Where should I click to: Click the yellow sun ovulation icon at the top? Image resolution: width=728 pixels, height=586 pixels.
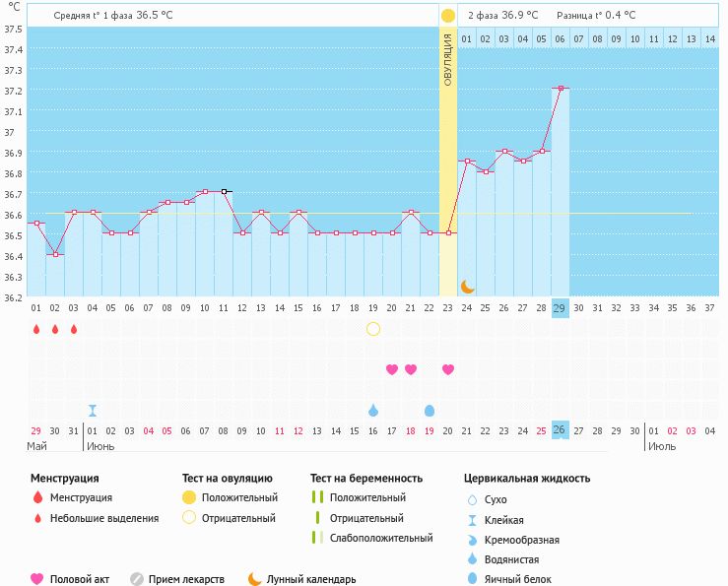pyautogui.click(x=448, y=15)
